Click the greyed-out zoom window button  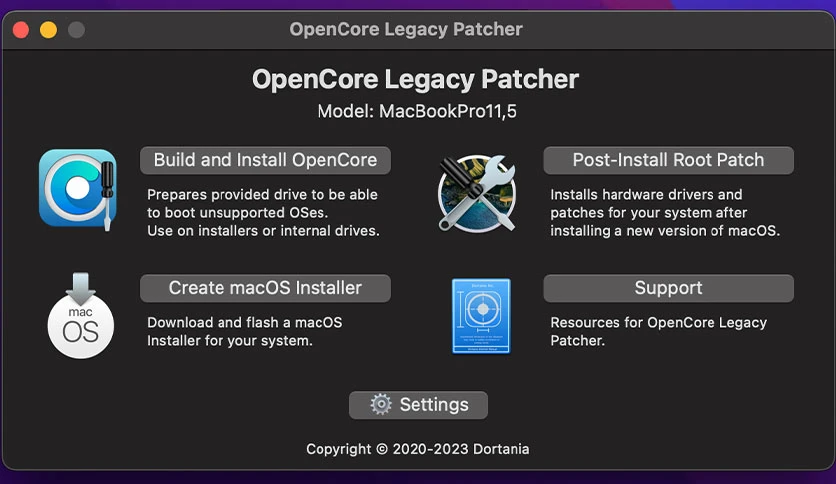click(76, 30)
